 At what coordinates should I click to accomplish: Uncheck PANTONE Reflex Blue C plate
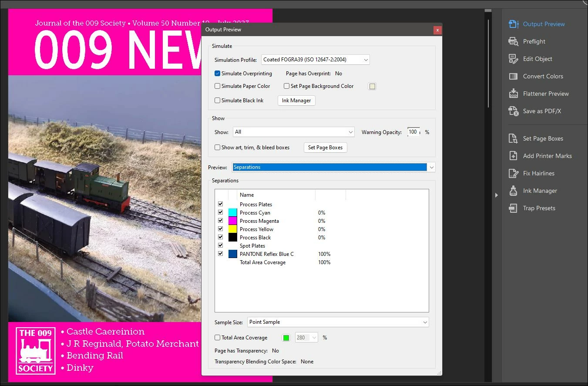point(220,254)
